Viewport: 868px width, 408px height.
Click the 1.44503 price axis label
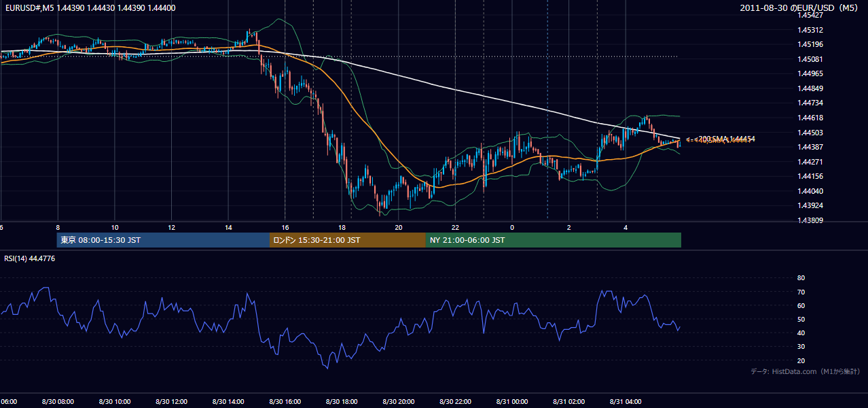click(x=810, y=133)
